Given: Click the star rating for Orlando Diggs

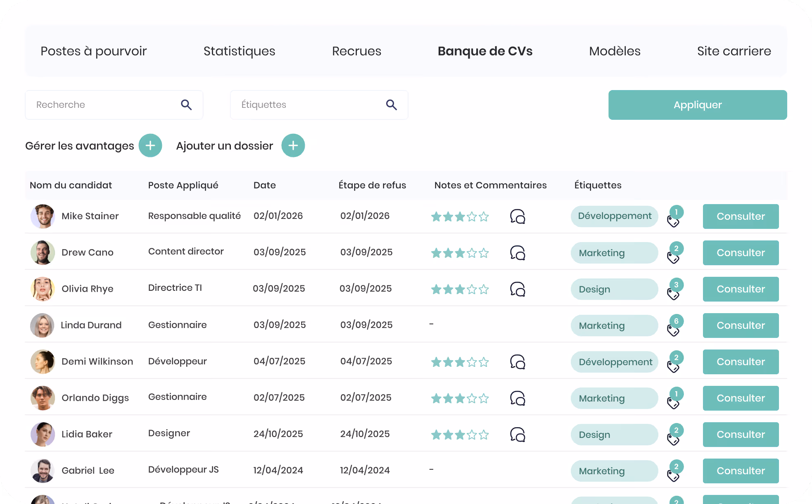Looking at the screenshot, I should coord(460,398).
